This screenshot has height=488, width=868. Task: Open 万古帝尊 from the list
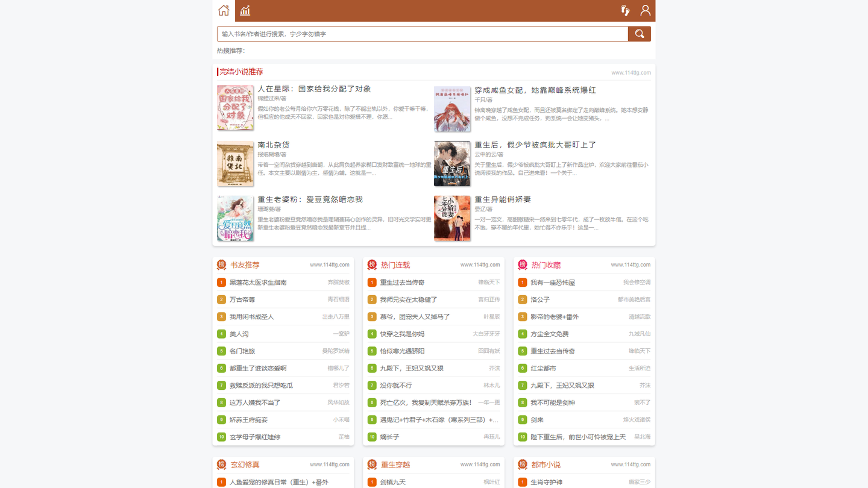tap(242, 299)
